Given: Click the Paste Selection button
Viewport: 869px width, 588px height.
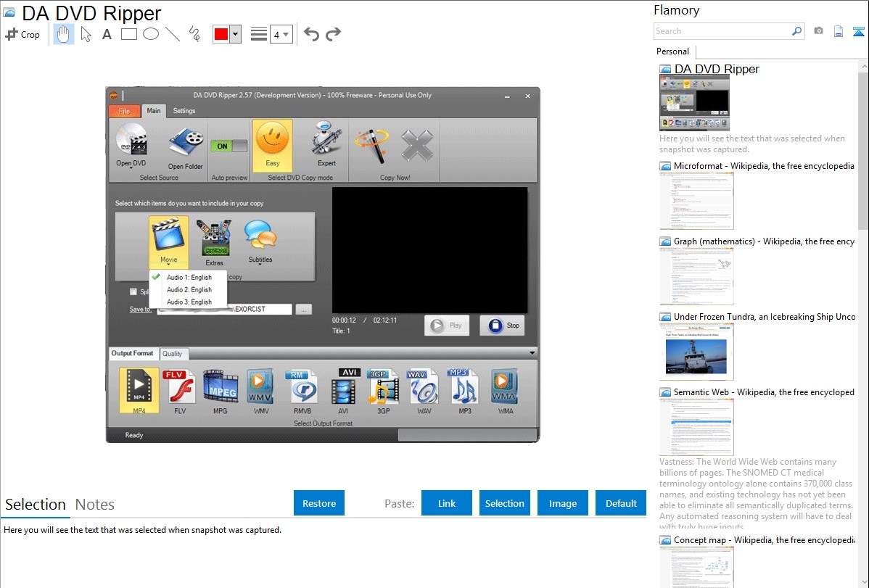Looking at the screenshot, I should pyautogui.click(x=505, y=503).
